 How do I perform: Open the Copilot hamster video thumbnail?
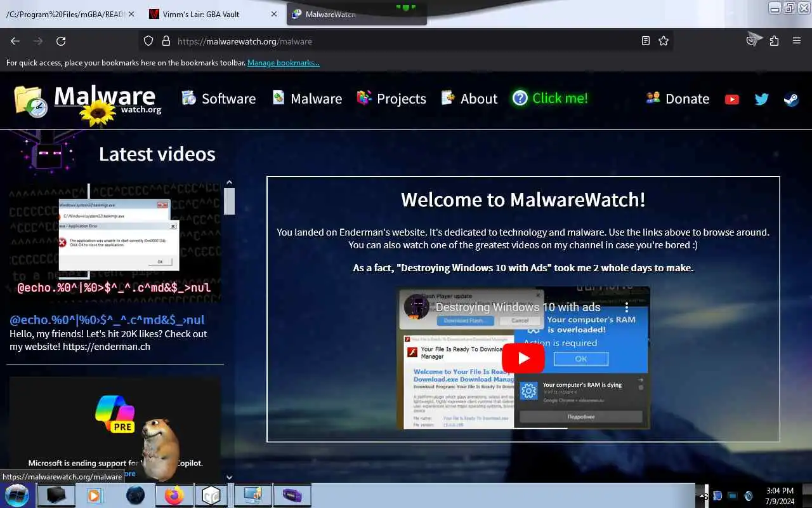coord(115,429)
